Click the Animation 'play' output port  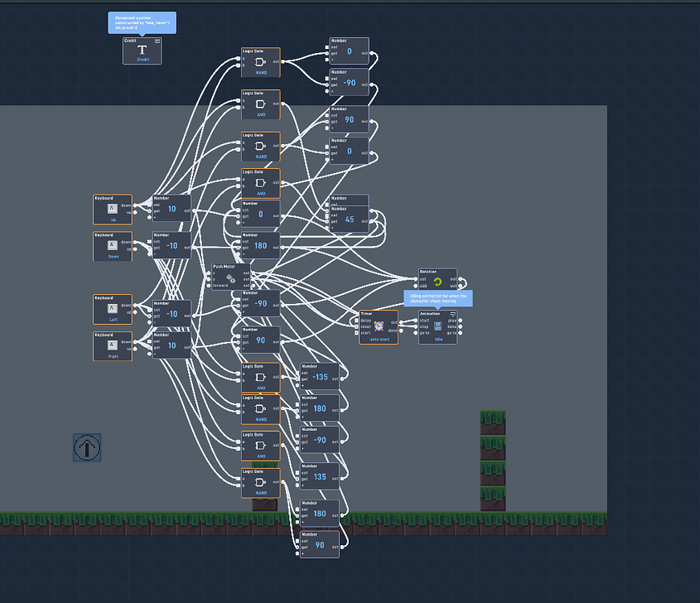(x=461, y=320)
